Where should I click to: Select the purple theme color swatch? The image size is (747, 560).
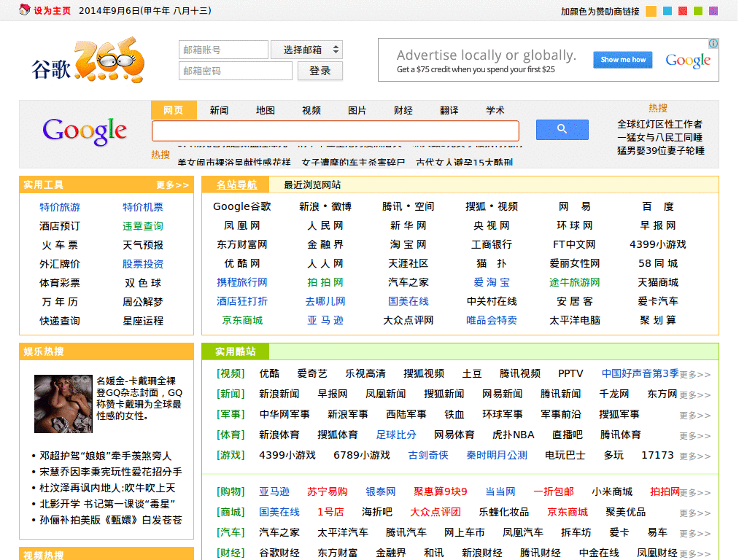point(713,11)
